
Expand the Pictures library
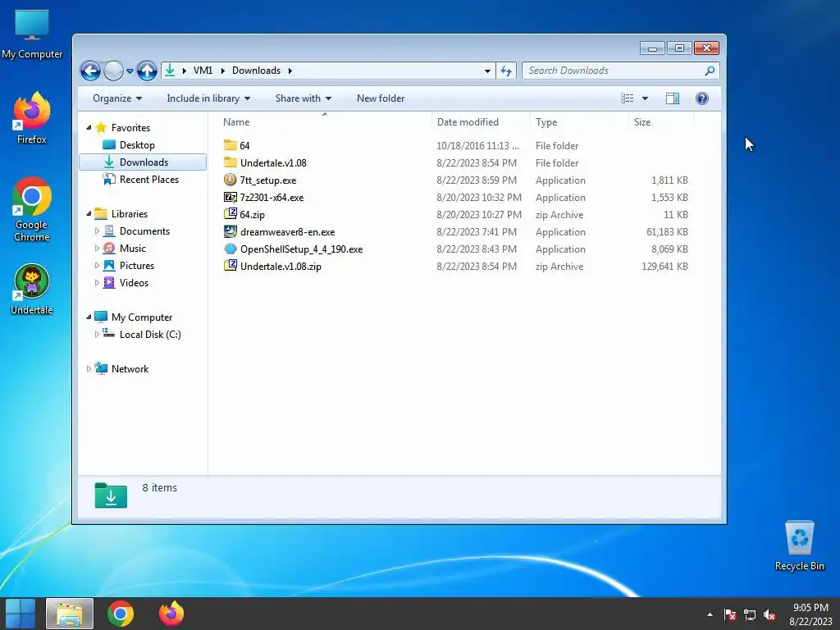point(97,265)
